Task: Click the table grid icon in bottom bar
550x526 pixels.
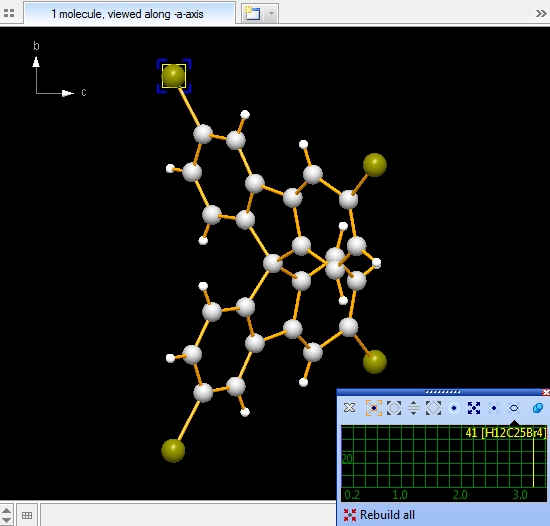Action: [x=27, y=515]
